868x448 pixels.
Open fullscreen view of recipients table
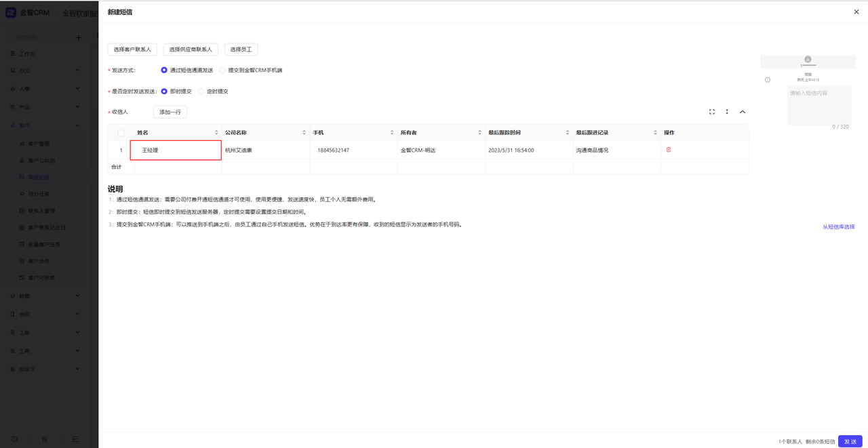coord(712,112)
